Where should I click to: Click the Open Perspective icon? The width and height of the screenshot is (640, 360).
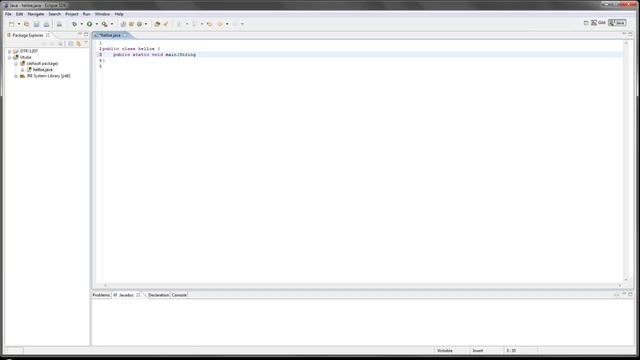(x=586, y=23)
